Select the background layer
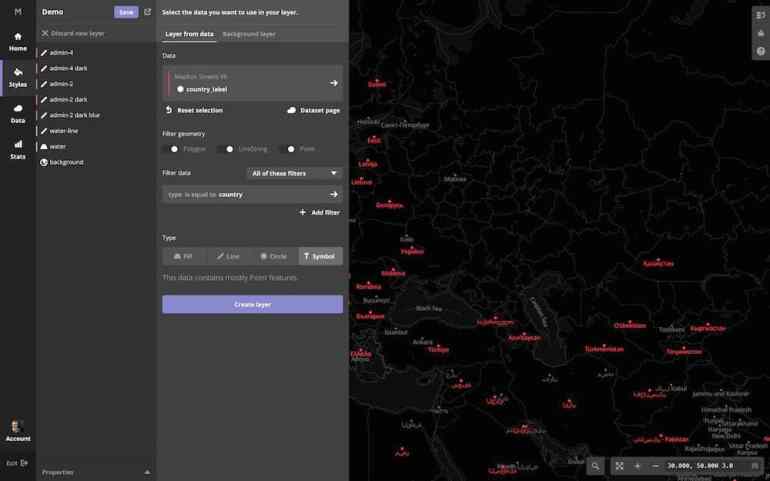Viewport: 770px width, 481px height. click(62, 163)
